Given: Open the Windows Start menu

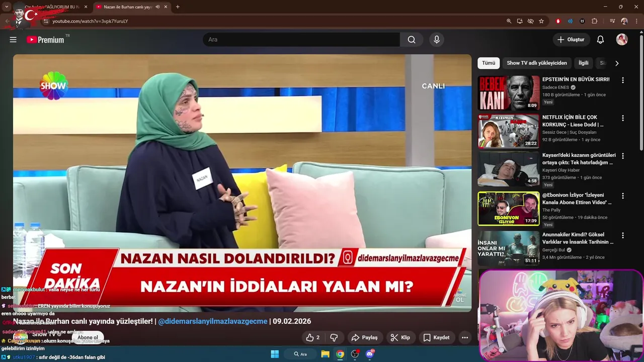Looking at the screenshot, I should click(x=275, y=354).
